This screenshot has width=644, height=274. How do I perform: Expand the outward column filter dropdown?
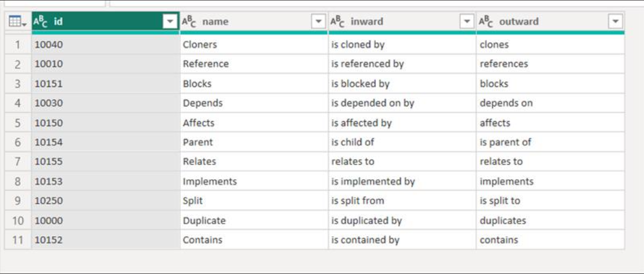615,22
